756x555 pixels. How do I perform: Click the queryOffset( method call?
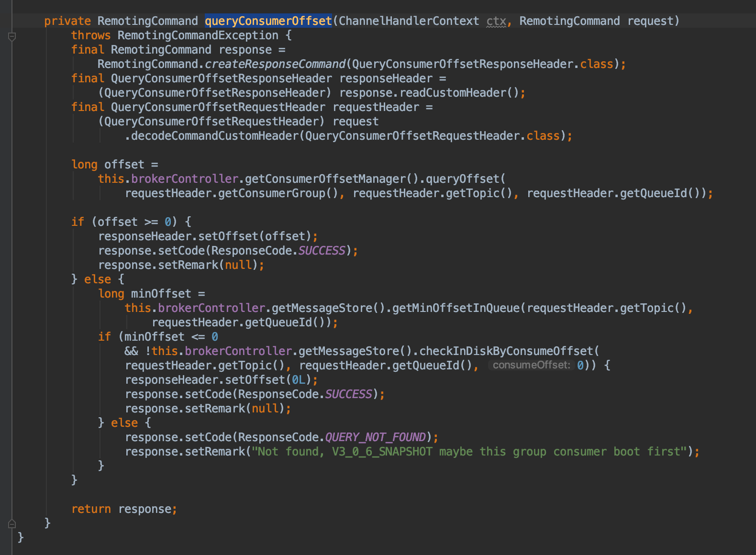(466, 179)
